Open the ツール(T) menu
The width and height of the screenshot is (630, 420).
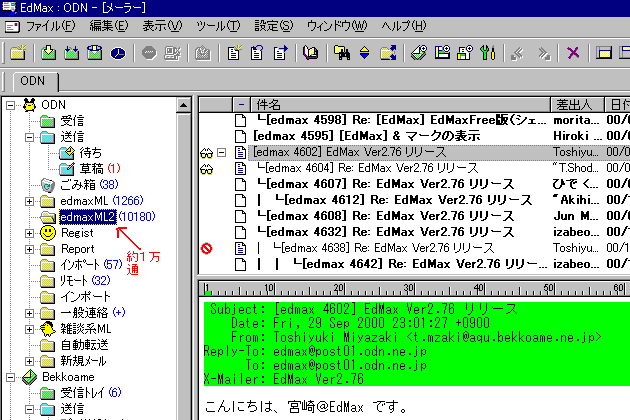218,27
